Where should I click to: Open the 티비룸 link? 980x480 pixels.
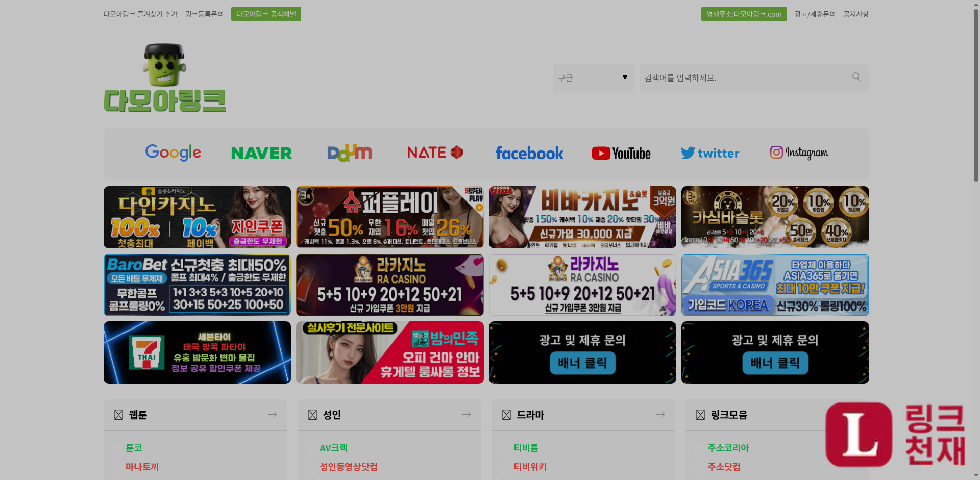pos(526,448)
